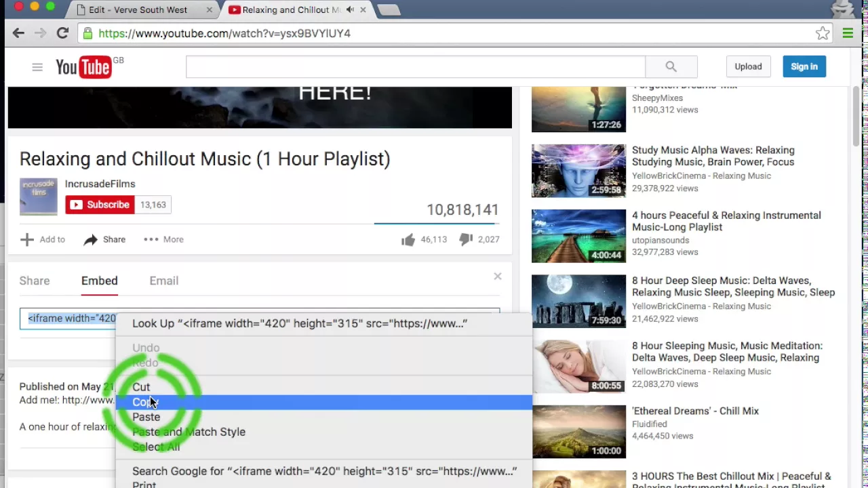Open 8 Hour Sleeping Music Meditation title
This screenshot has width=868, height=488.
(x=727, y=352)
